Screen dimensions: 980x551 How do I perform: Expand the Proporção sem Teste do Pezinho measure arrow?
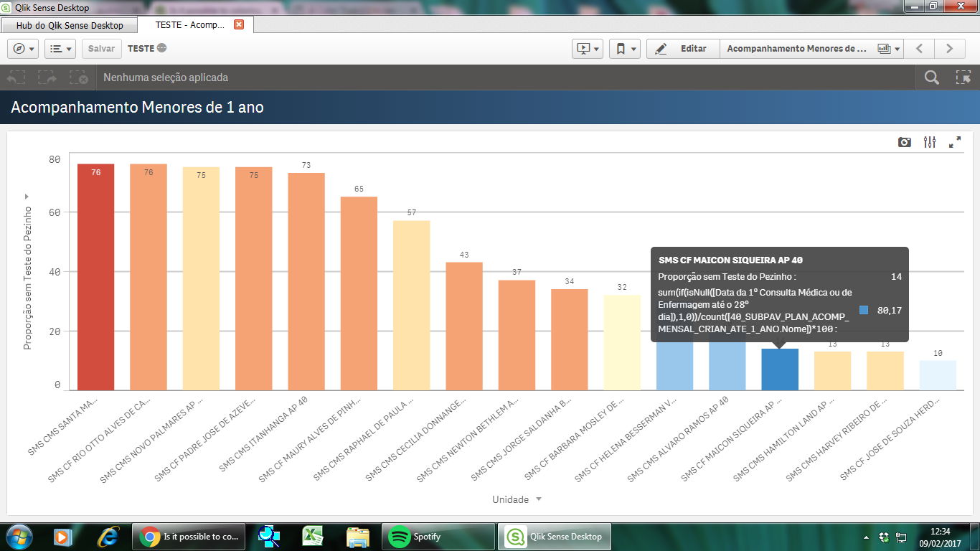[27, 196]
